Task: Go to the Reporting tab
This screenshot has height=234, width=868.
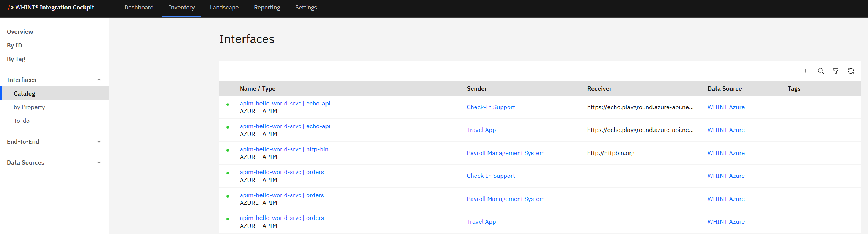Action: click(267, 8)
